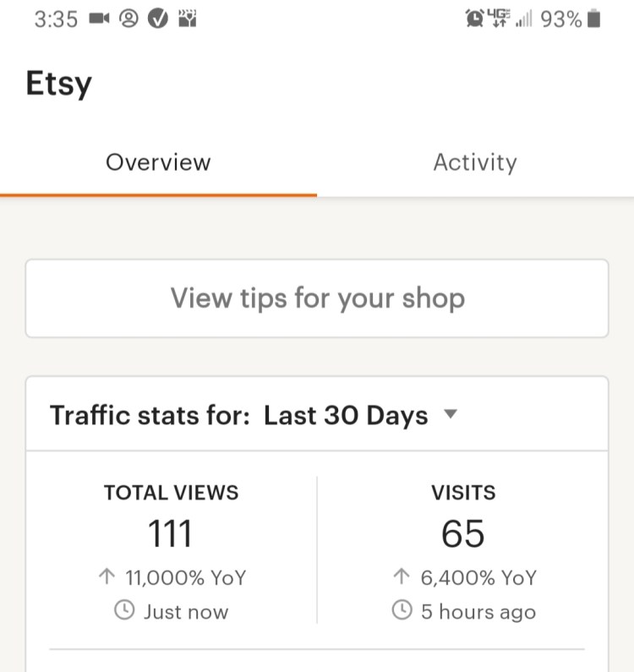Tap the account circle notification icon
Viewport: 634px width, 672px height.
tap(128, 19)
